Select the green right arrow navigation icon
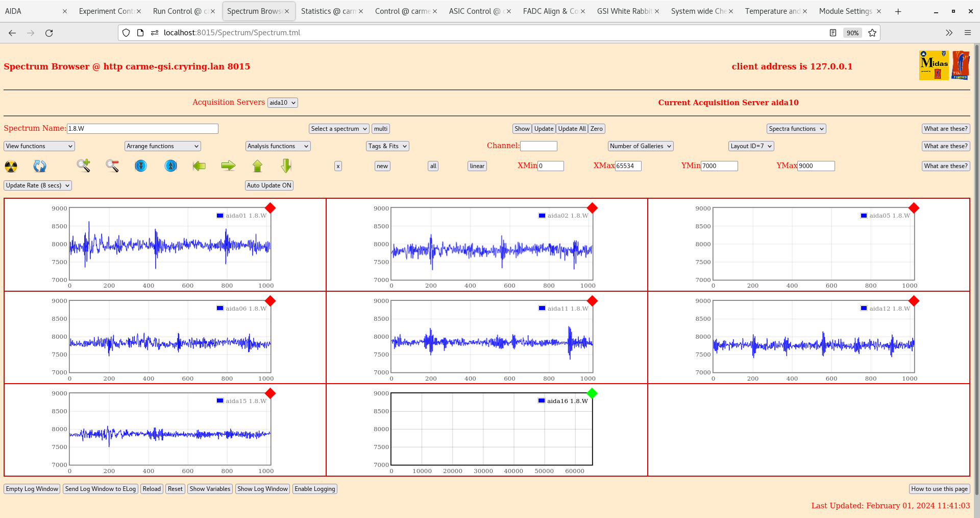The image size is (980, 518). [x=228, y=166]
